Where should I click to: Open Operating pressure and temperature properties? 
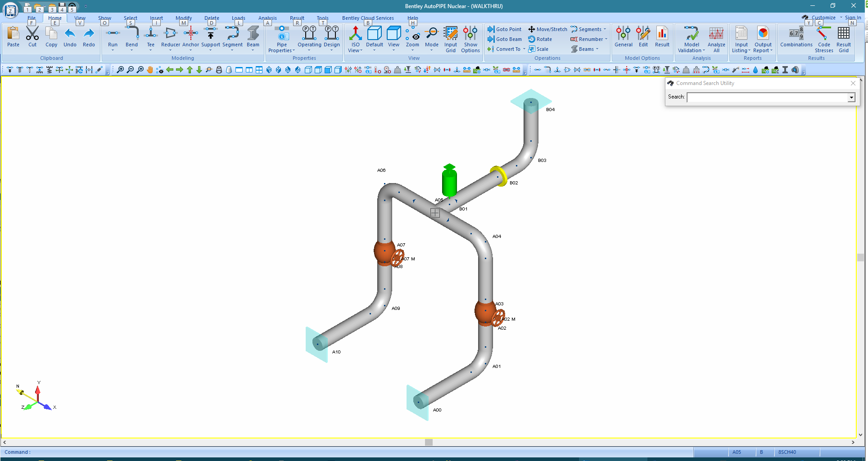pyautogui.click(x=309, y=38)
